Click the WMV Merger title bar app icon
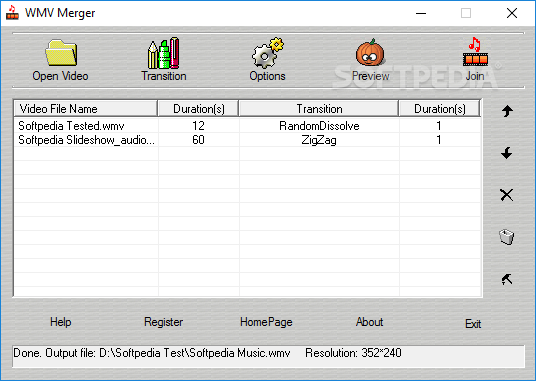 12,13
